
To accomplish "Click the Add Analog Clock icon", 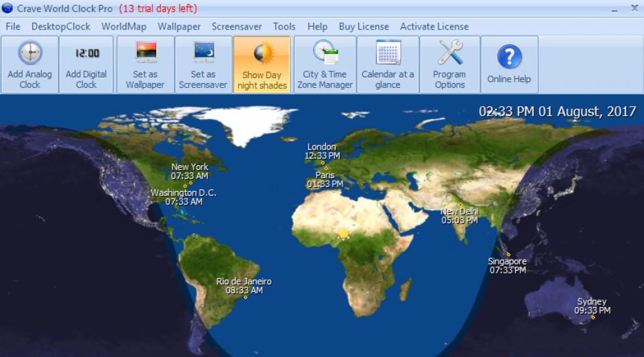I will [29, 64].
